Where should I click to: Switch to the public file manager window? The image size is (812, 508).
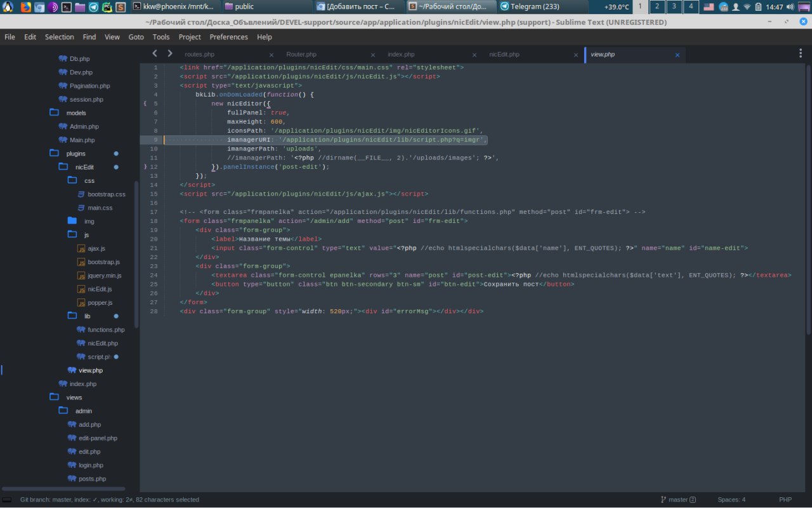tap(268, 6)
